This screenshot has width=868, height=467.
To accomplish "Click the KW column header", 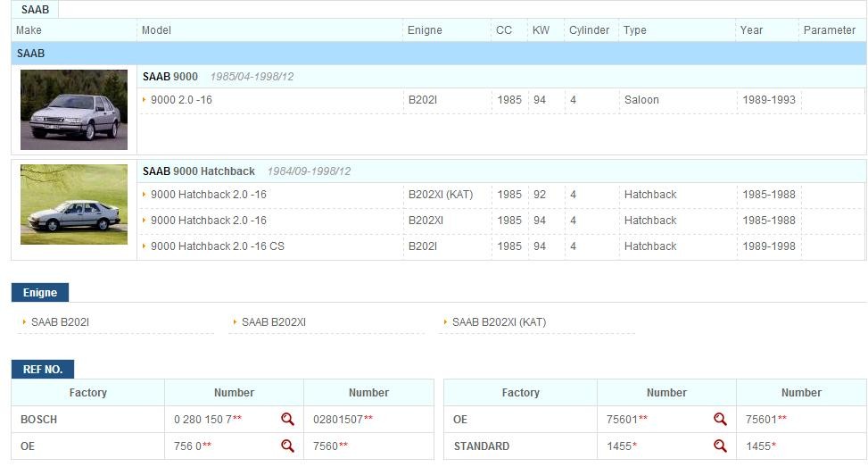I will pyautogui.click(x=541, y=30).
